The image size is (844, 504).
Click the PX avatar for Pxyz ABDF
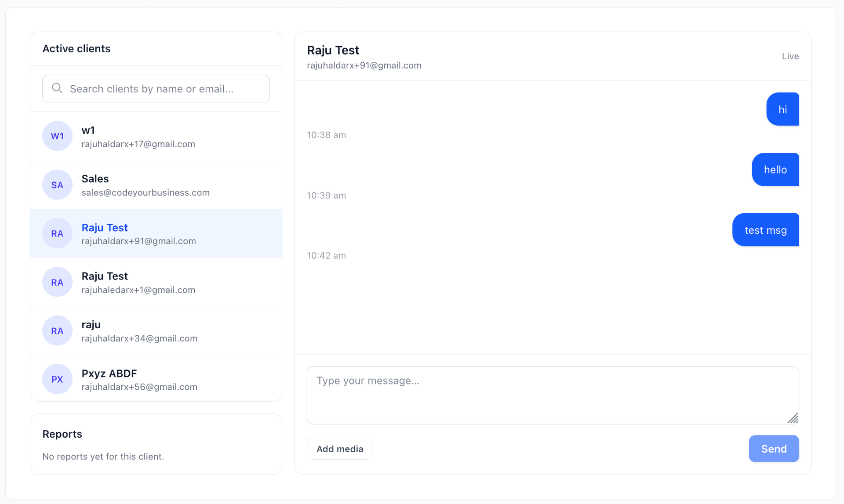pyautogui.click(x=57, y=378)
